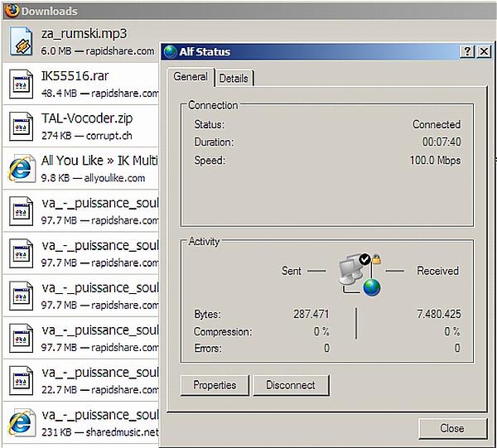Click the za_rumski.mp3 file icon
The height and width of the screenshot is (448, 497).
click(21, 41)
